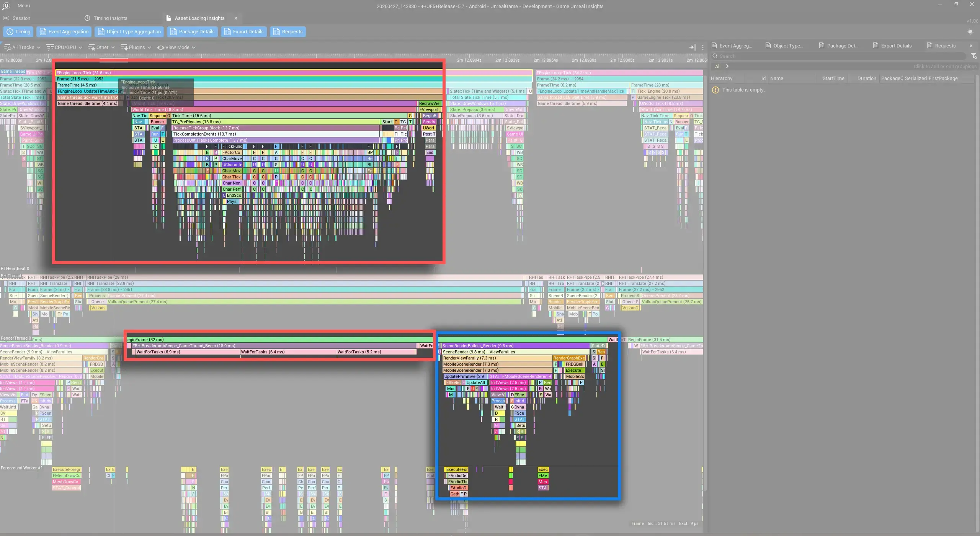Select the Foreground Worker #1 track label

coord(21,468)
